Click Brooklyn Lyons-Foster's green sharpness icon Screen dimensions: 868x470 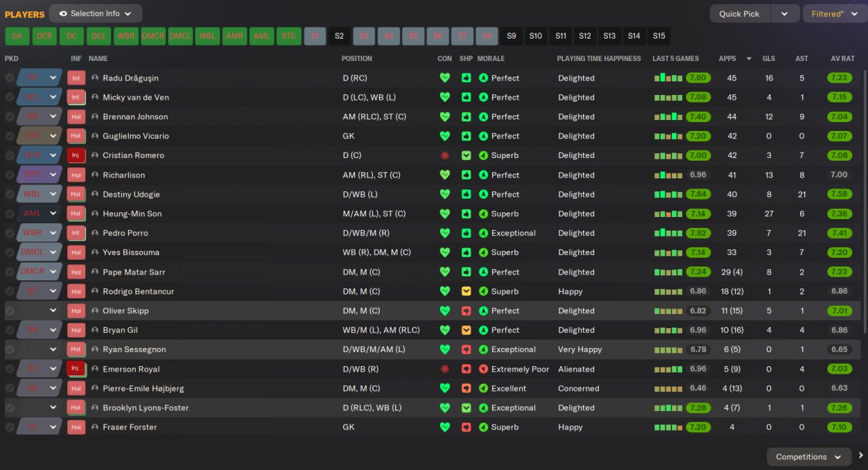466,408
